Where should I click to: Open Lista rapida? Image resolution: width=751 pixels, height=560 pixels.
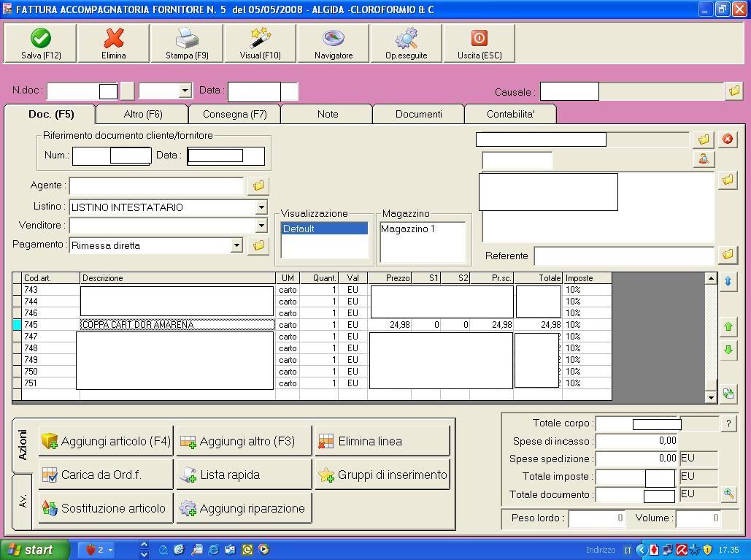pos(244,475)
